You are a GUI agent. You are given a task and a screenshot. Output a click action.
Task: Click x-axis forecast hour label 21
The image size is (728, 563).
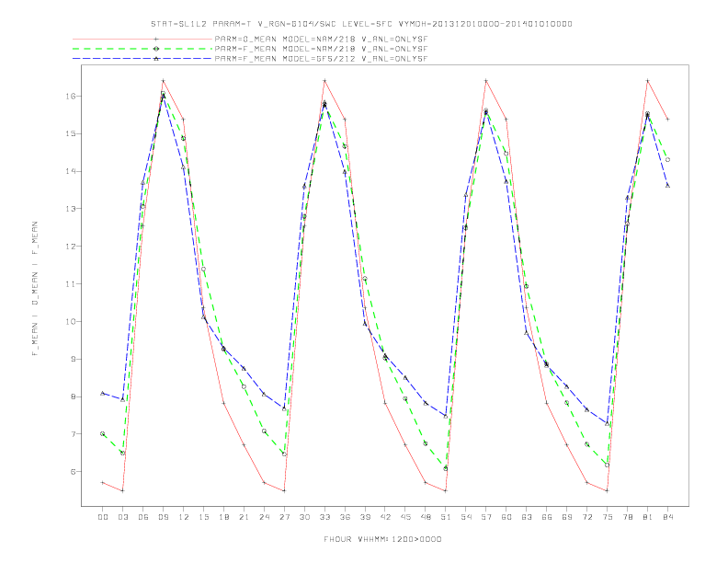click(244, 517)
